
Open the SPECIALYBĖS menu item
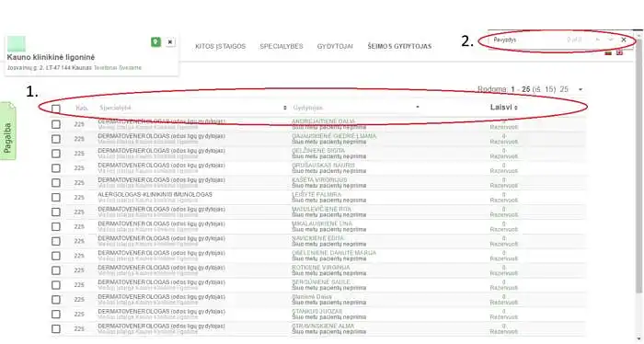pos(282,46)
